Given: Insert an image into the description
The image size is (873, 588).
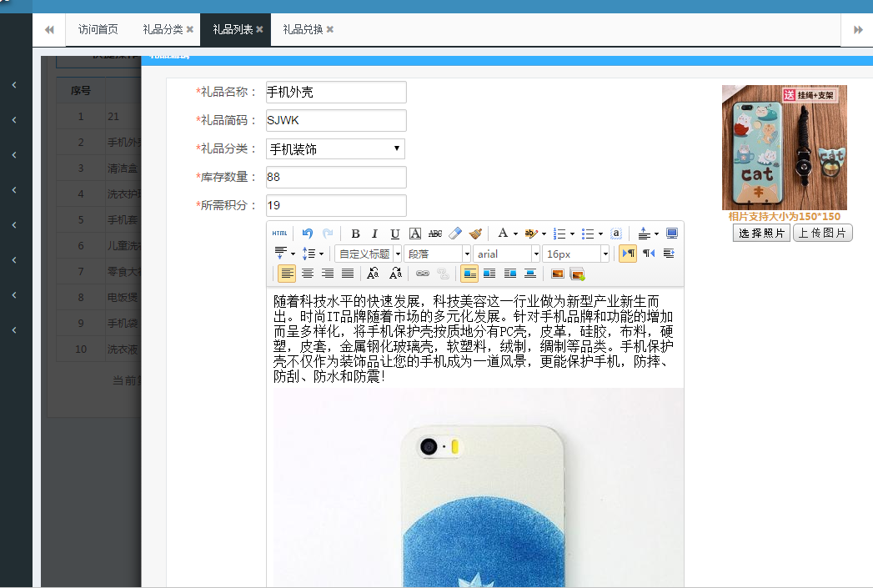Looking at the screenshot, I should (559, 274).
